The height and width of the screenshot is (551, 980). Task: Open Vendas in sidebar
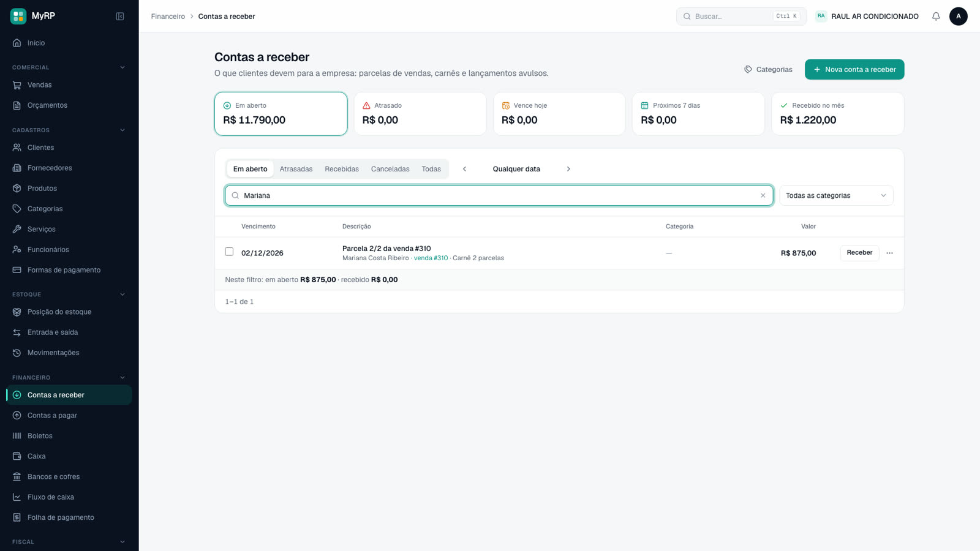pyautogui.click(x=69, y=85)
